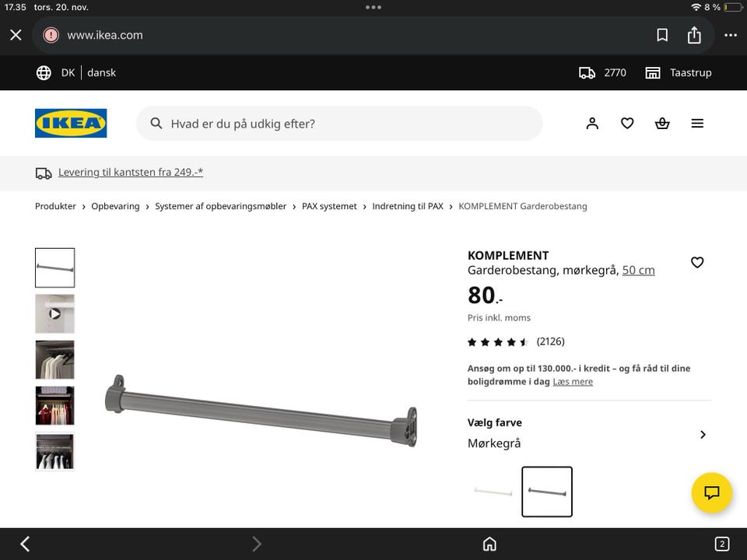Open the hamburger main menu

pyautogui.click(x=697, y=124)
